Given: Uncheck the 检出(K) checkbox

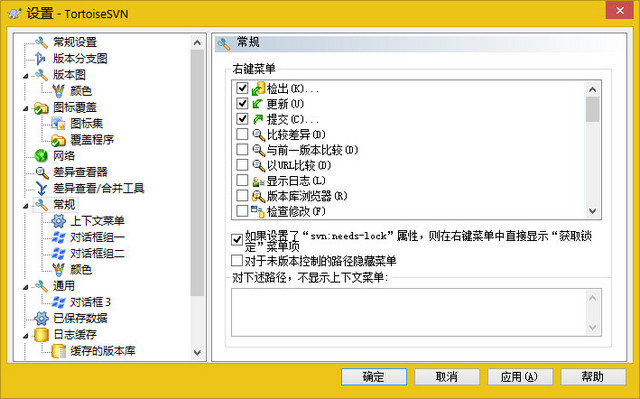Looking at the screenshot, I should (242, 88).
